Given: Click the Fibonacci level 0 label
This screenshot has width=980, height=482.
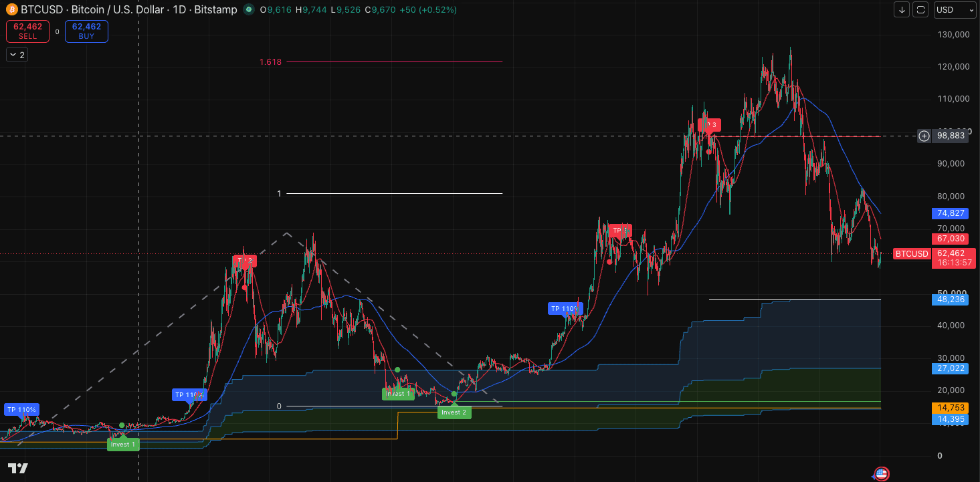Looking at the screenshot, I should pos(279,406).
